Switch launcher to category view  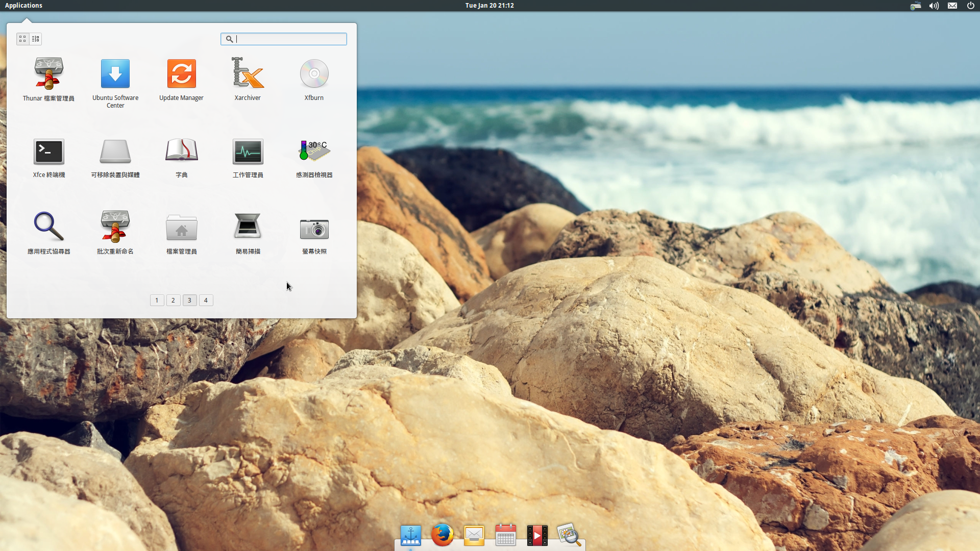point(35,39)
